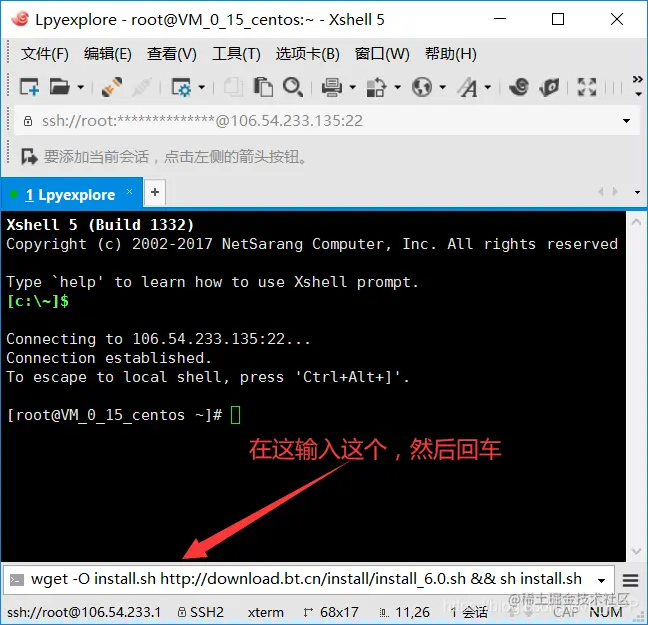Click the previous tab arrow
The image size is (648, 625).
(x=601, y=192)
